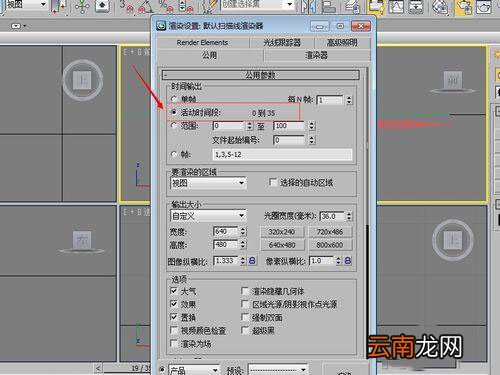Toggle the Angle Snap icon
This screenshot has width=500, height=375.
click(x=146, y=7)
